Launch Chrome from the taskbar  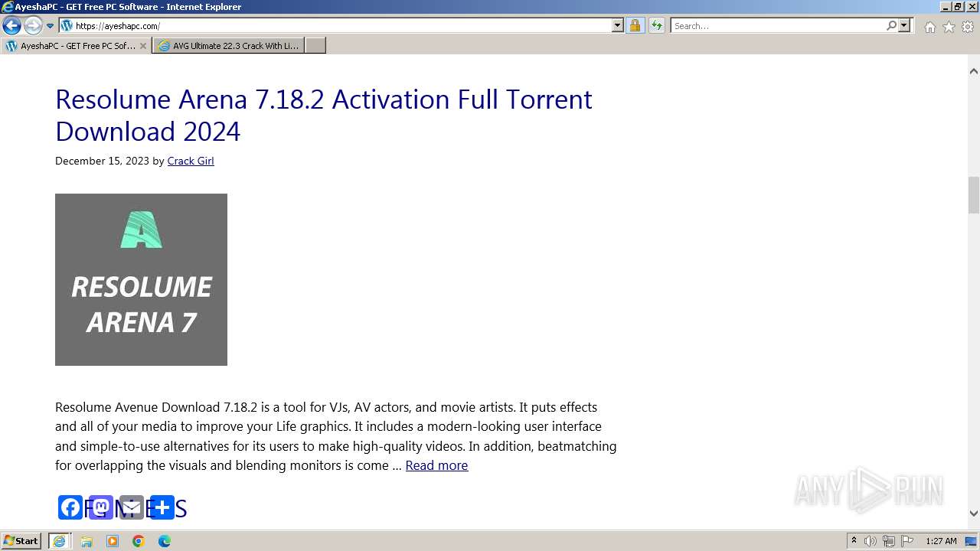pos(139,541)
